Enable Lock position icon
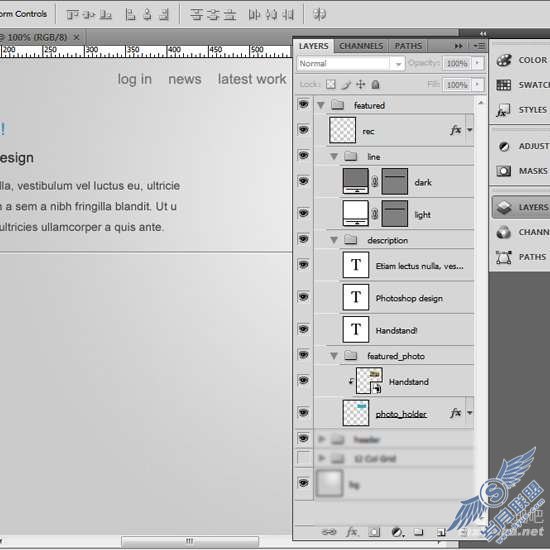This screenshot has width=550, height=550. (x=361, y=85)
